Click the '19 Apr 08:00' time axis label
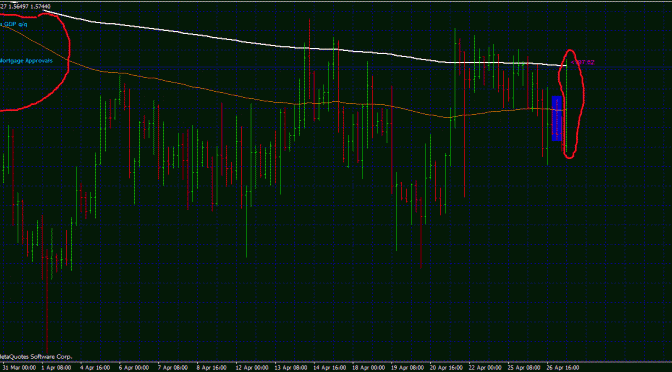Screen dimensions: 672x372 pos(407,368)
